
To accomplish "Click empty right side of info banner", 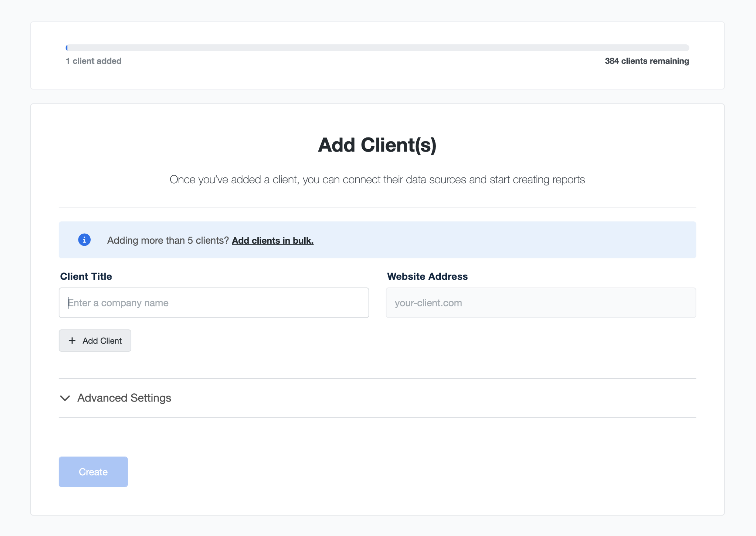I will pyautogui.click(x=528, y=240).
